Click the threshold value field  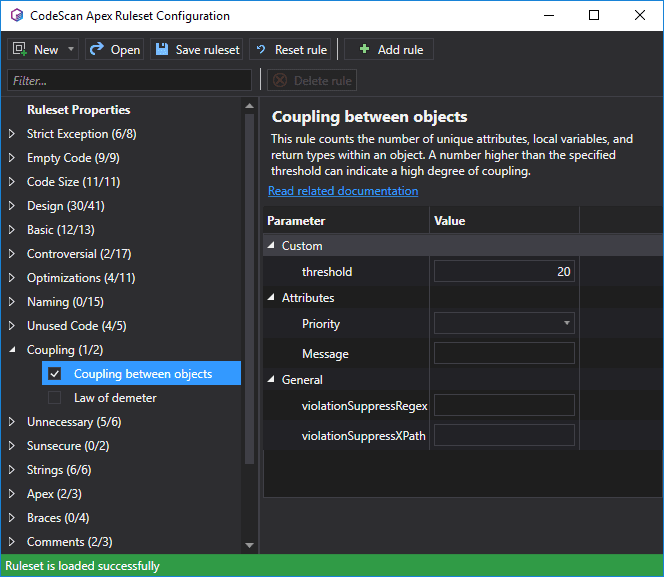pyautogui.click(x=504, y=271)
